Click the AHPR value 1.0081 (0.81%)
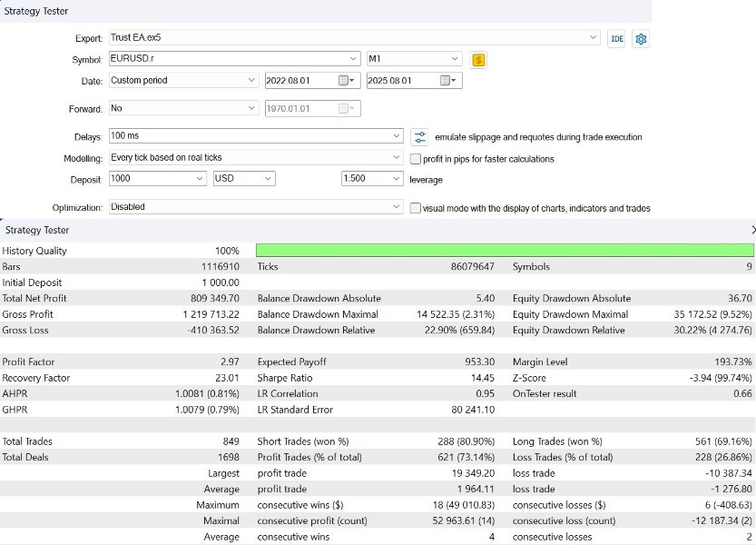 point(207,394)
